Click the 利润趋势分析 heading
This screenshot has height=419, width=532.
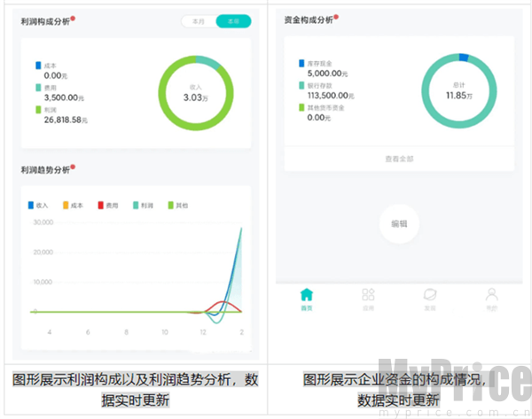pyautogui.click(x=45, y=169)
